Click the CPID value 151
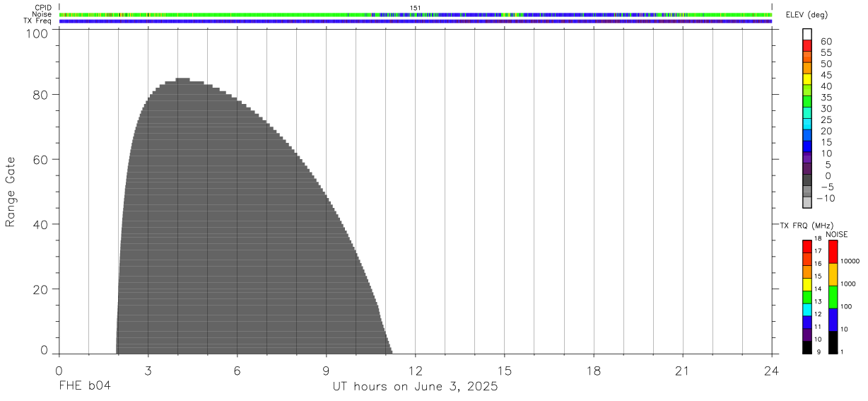 click(x=416, y=8)
